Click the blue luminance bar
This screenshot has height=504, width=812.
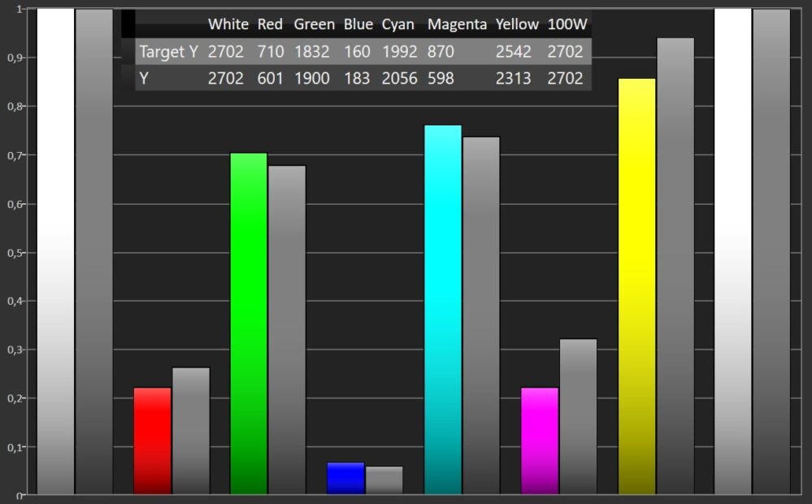[x=346, y=478]
